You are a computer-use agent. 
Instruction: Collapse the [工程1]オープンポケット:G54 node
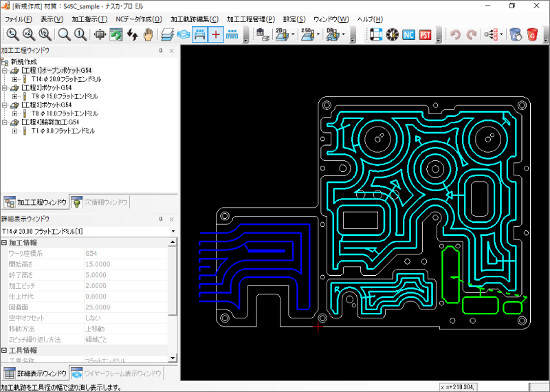5,71
